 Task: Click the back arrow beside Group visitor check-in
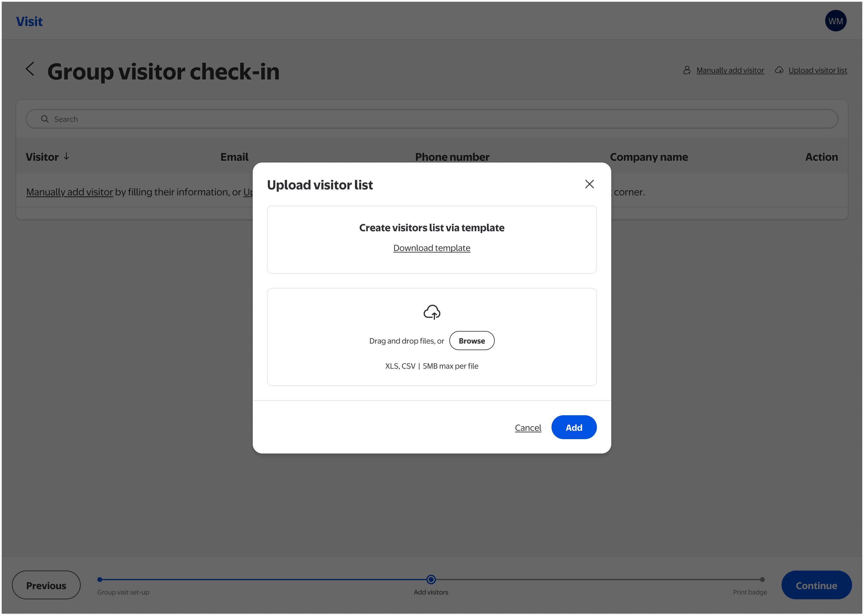(30, 69)
